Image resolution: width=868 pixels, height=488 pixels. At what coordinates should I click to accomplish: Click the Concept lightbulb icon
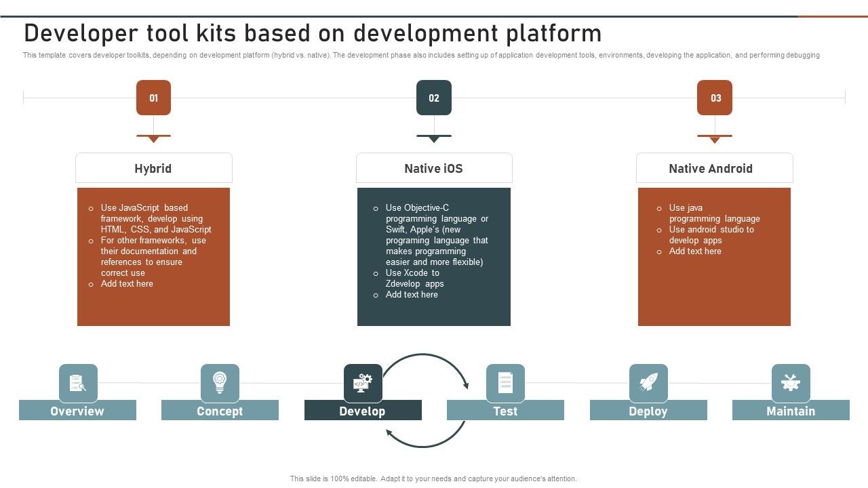click(220, 383)
